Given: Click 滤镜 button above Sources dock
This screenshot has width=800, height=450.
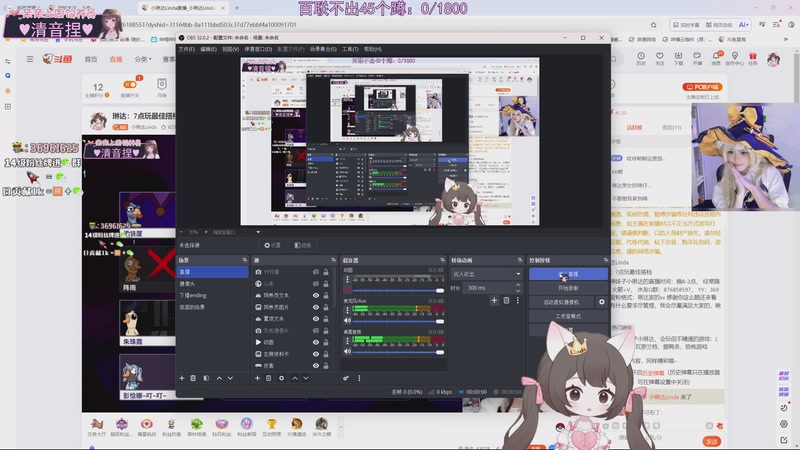Looking at the screenshot, I should [x=303, y=245].
